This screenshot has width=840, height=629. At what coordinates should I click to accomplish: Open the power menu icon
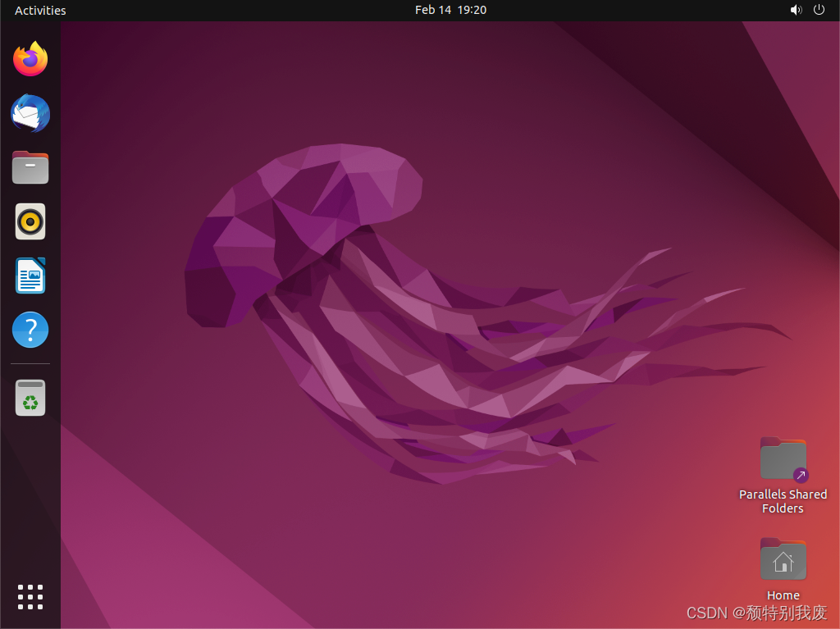(x=819, y=10)
